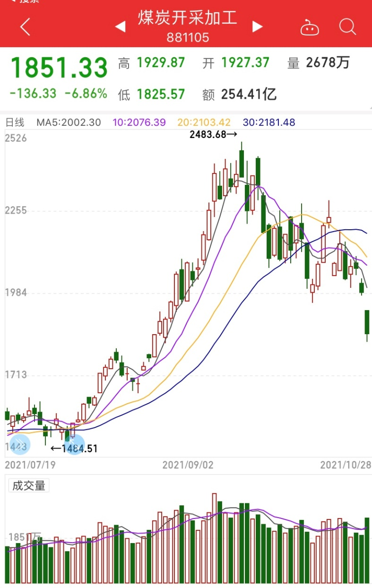Switch to next sector with right triangle
Image resolution: width=372 pixels, height=588 pixels.
pyautogui.click(x=257, y=27)
